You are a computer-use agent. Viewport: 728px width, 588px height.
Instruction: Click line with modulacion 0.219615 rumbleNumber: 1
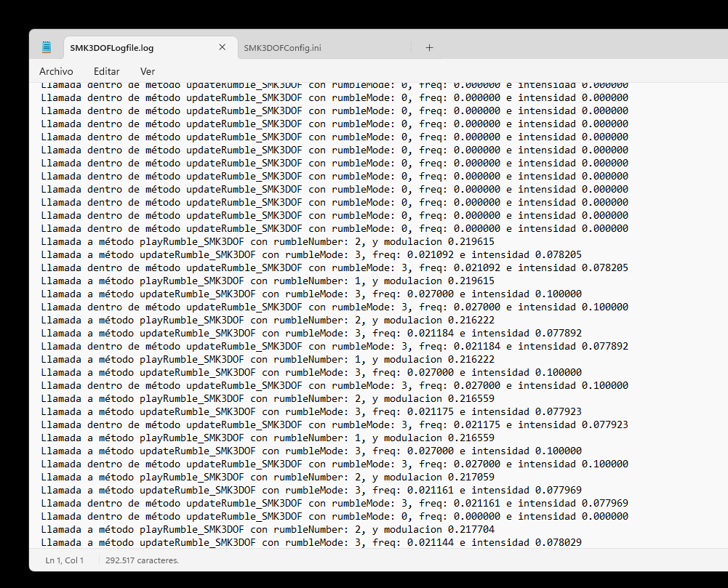click(268, 281)
